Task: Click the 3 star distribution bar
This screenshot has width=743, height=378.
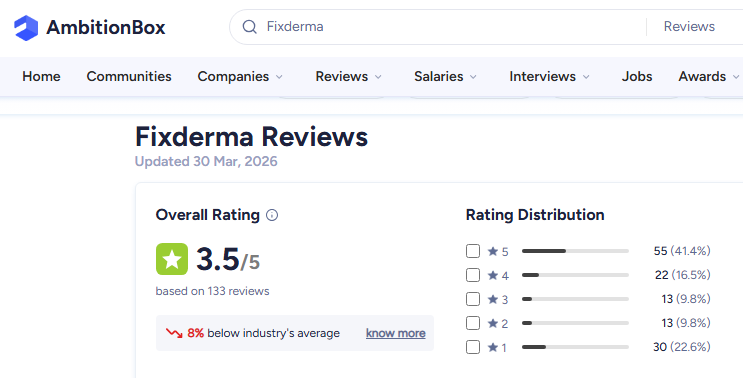Action: click(575, 299)
